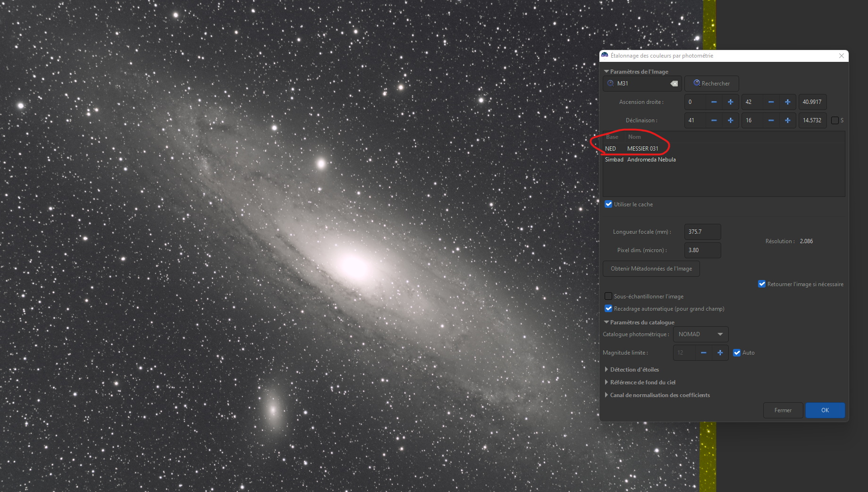
Task: Uncheck Recadrage automatique (pour grand champ)
Action: click(x=609, y=309)
